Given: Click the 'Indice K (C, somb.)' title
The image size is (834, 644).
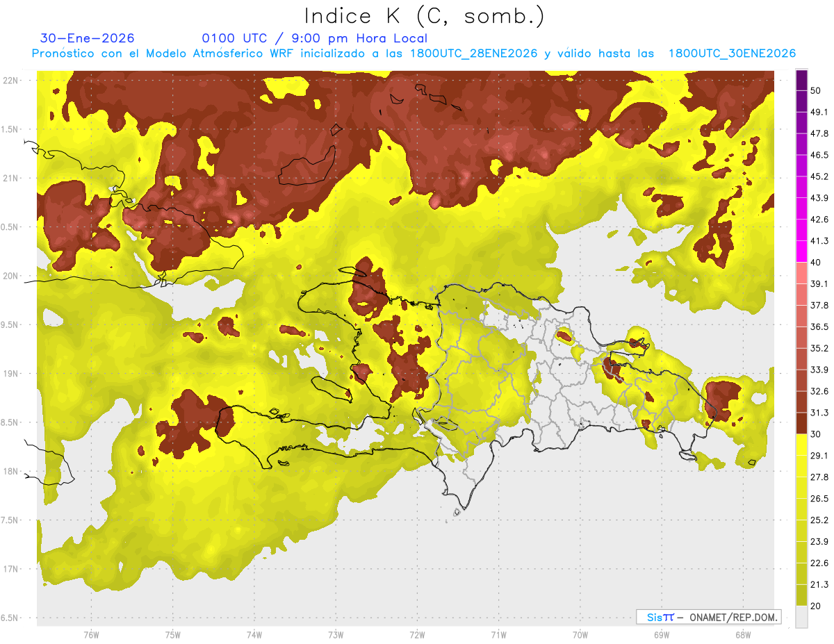Looking at the screenshot, I should pyautogui.click(x=424, y=17).
